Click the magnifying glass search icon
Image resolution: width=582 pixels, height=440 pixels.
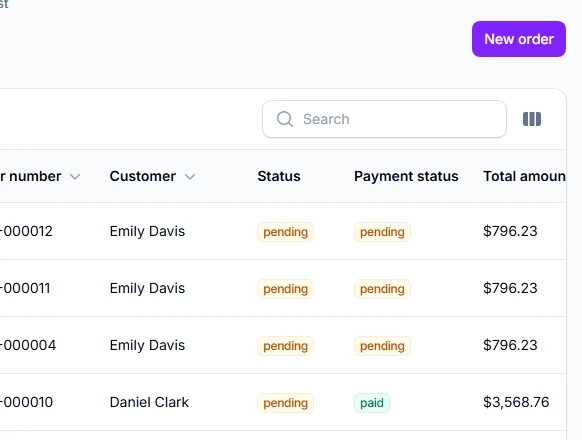click(285, 119)
